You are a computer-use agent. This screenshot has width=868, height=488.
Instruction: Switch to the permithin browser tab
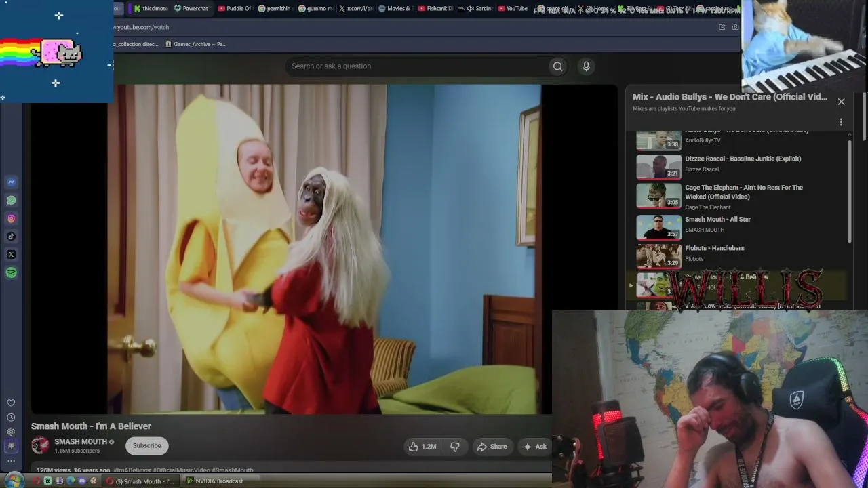tap(275, 9)
